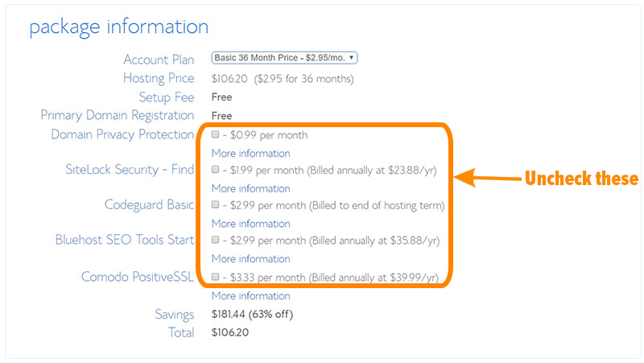The width and height of the screenshot is (644, 363).
Task: Click the package information heading
Action: click(x=118, y=27)
